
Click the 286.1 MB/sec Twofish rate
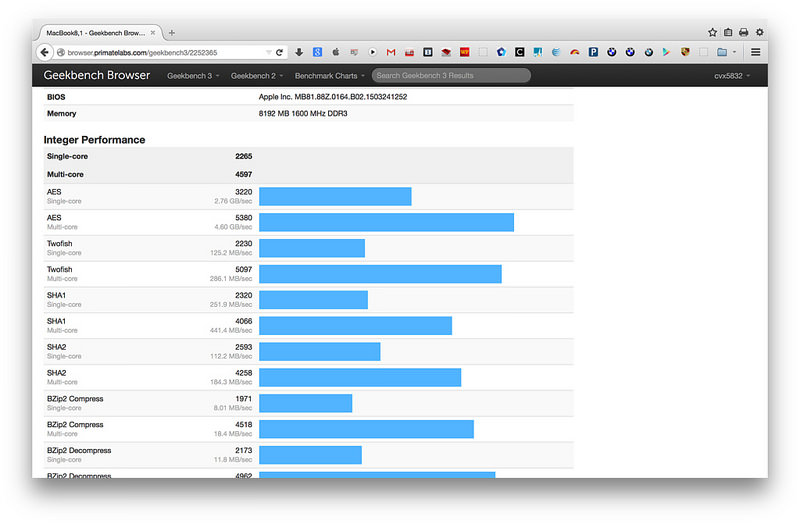coord(231,279)
